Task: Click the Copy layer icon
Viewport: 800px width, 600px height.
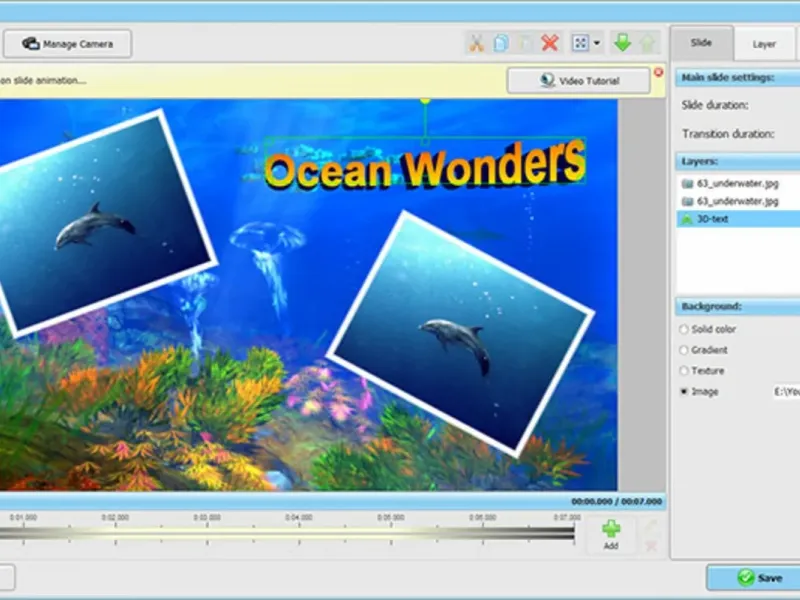Action: (x=501, y=43)
